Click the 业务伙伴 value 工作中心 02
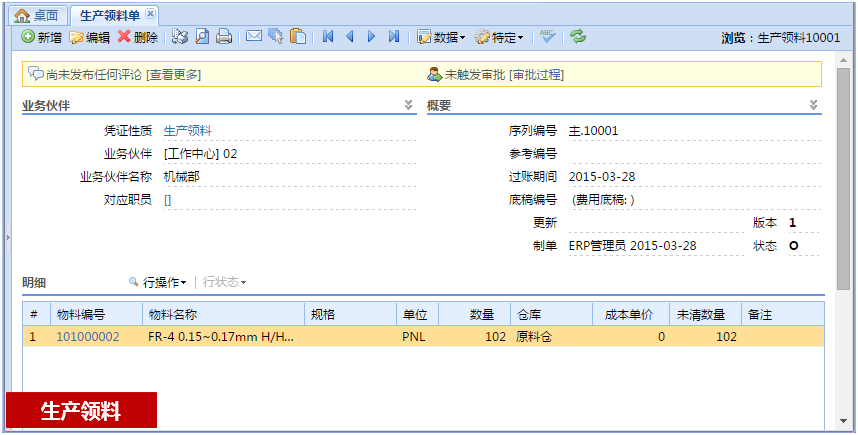The height and width of the screenshot is (435, 858). 201,154
